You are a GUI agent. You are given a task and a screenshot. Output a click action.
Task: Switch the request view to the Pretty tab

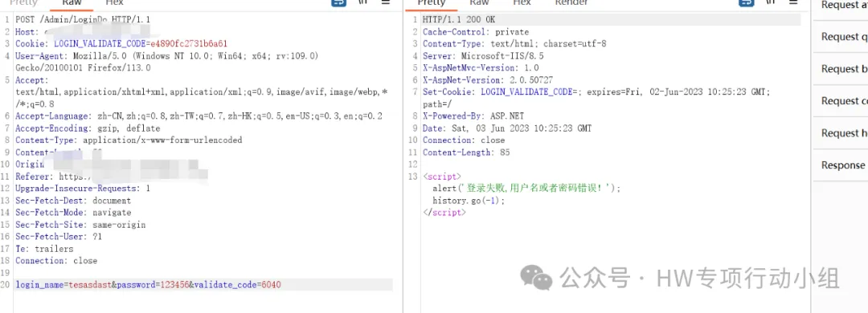click(24, 3)
